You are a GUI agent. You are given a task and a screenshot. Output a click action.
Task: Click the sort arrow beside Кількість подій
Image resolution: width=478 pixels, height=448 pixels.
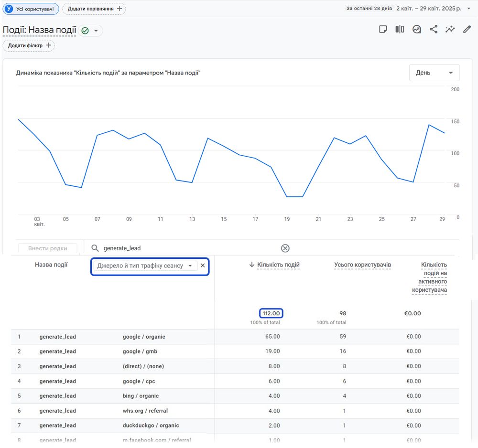click(252, 265)
